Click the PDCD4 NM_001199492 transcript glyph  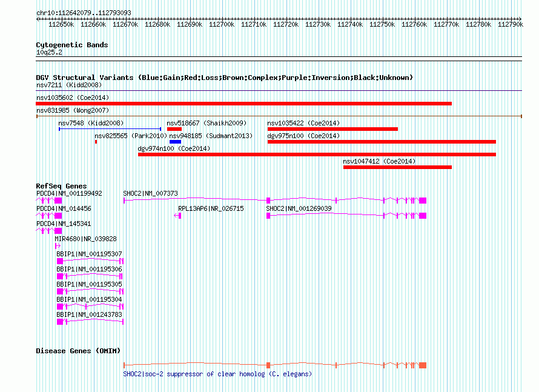[x=49, y=201]
